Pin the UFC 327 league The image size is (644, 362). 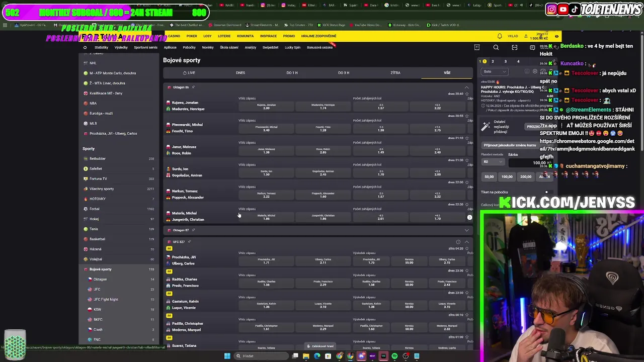[x=189, y=242]
